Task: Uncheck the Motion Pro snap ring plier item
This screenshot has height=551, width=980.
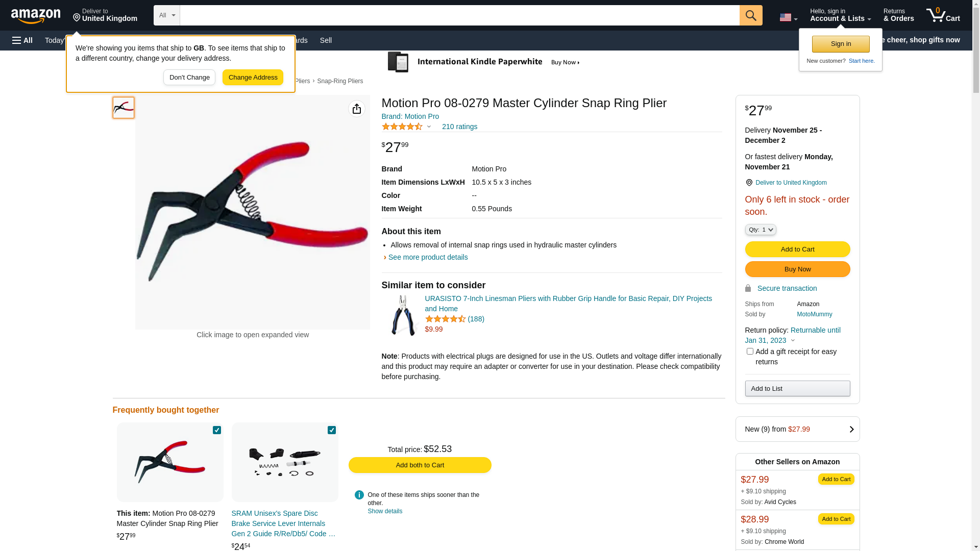Action: click(x=217, y=430)
